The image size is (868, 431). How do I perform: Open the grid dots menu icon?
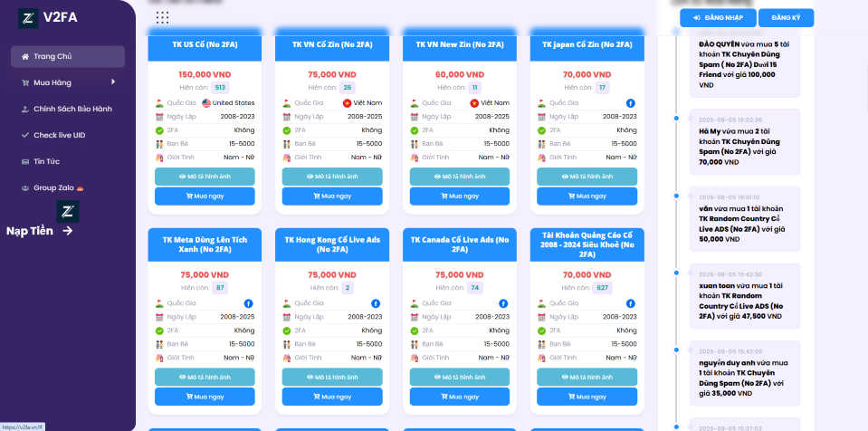[x=162, y=17]
